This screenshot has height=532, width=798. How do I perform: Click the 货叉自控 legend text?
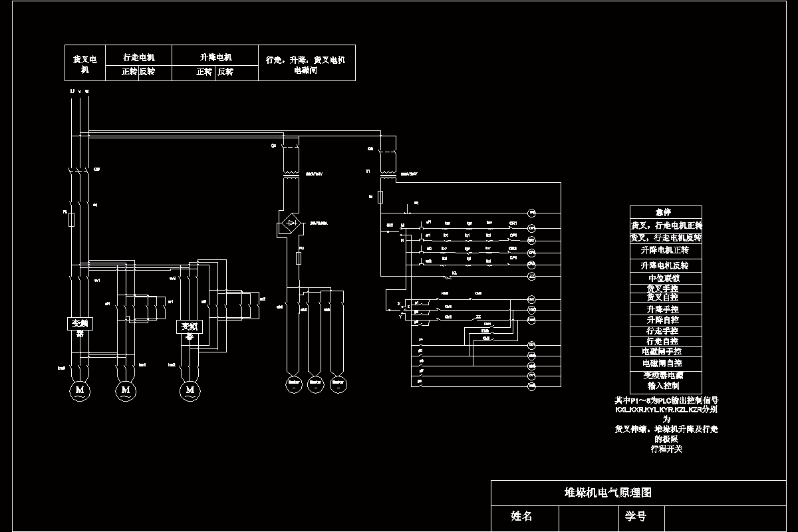(663, 297)
